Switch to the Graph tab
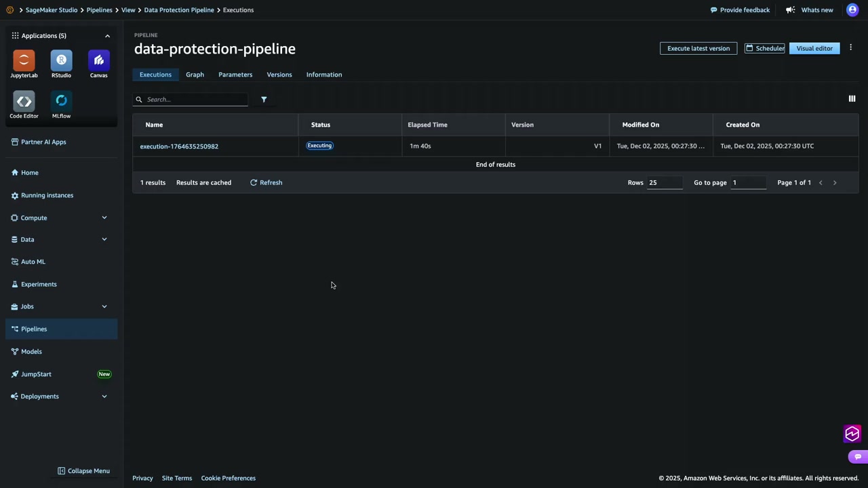The width and height of the screenshot is (868, 488). pos(195,75)
